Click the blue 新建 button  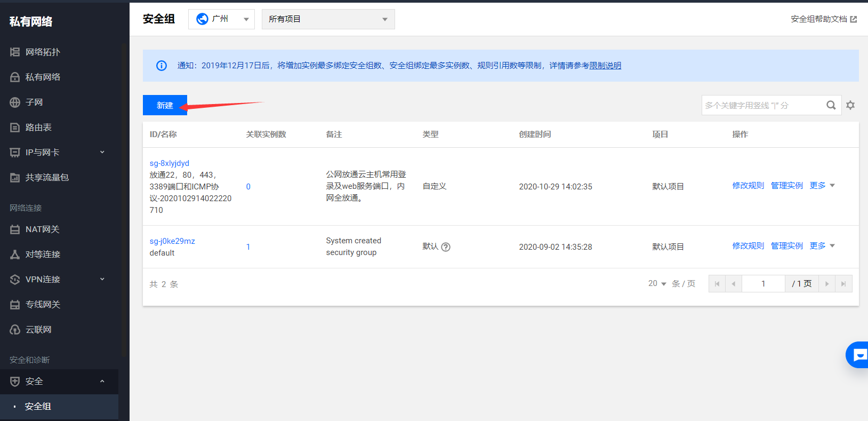pos(165,105)
